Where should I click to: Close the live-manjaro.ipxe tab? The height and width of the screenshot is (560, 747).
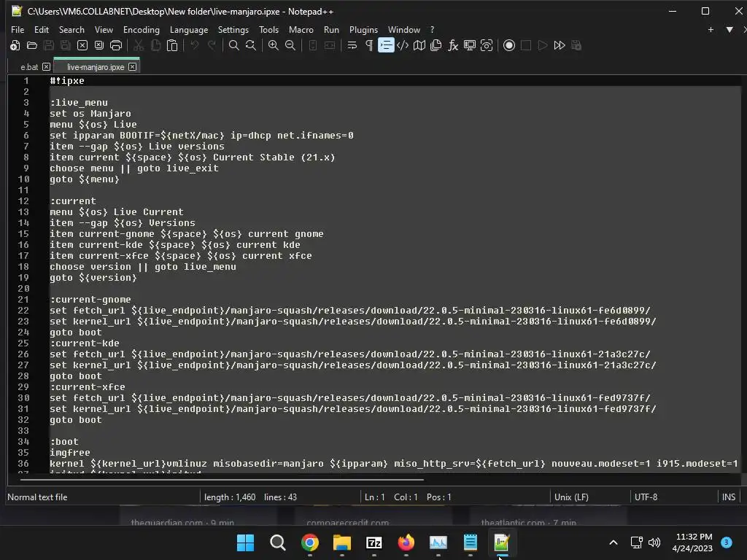coord(133,66)
